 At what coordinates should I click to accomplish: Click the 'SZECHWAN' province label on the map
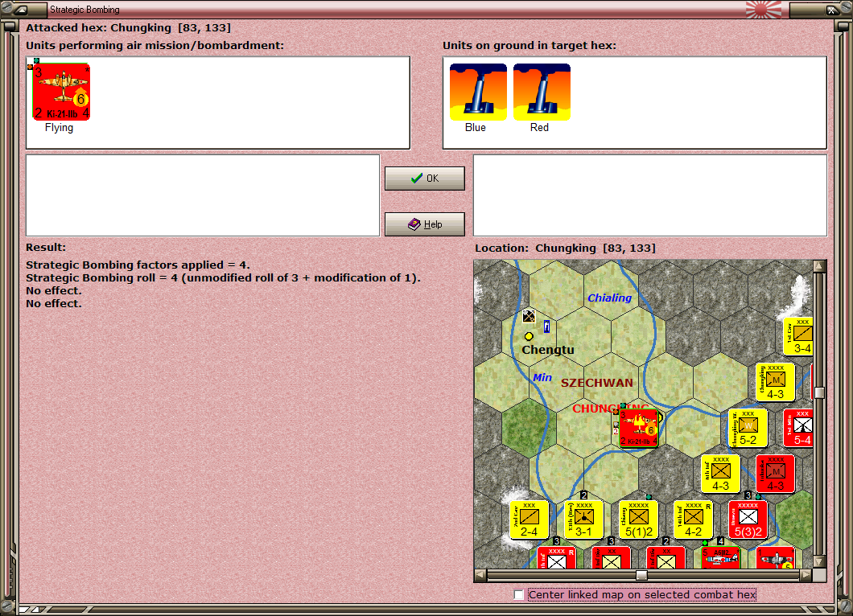click(x=597, y=383)
